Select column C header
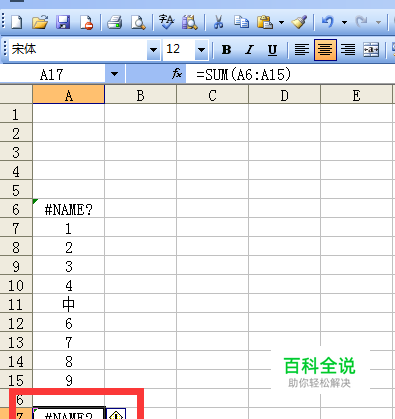The height and width of the screenshot is (419, 395). click(213, 95)
